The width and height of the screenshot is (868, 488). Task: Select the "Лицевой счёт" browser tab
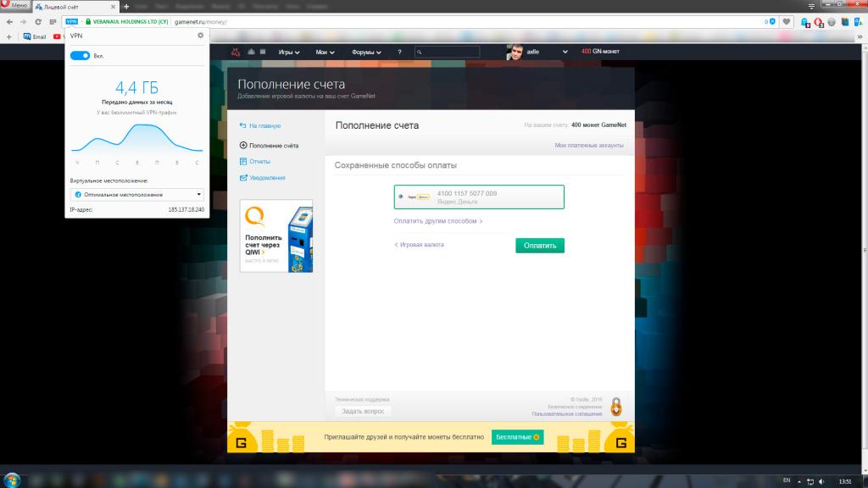point(75,7)
